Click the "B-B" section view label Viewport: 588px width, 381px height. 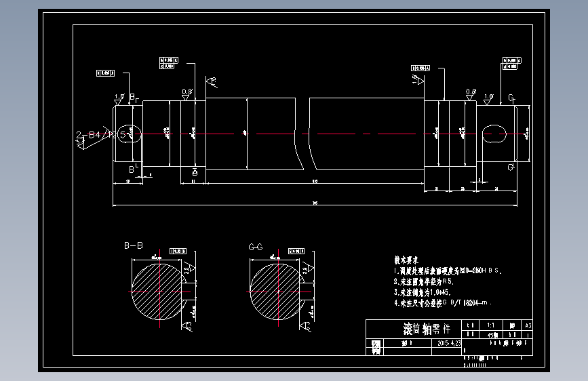click(134, 245)
